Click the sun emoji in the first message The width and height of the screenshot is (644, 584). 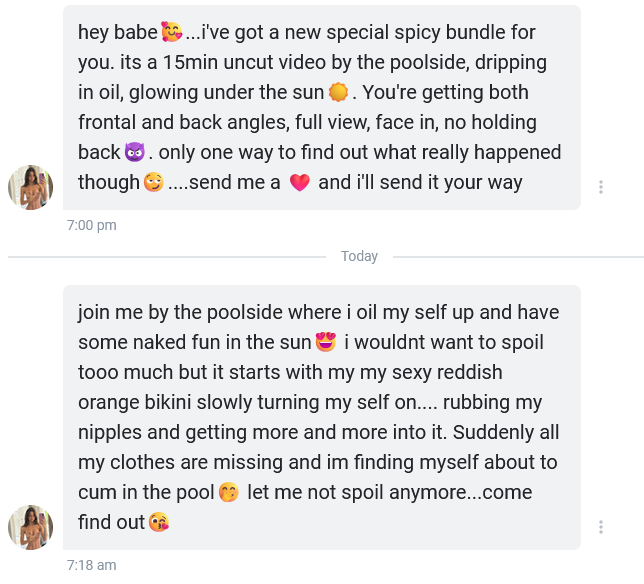(x=339, y=93)
